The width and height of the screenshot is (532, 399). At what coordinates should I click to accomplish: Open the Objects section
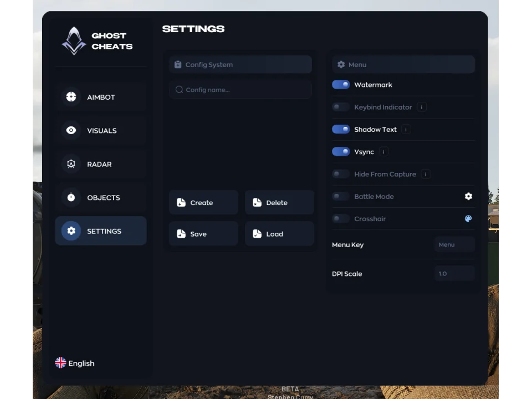[101, 197]
